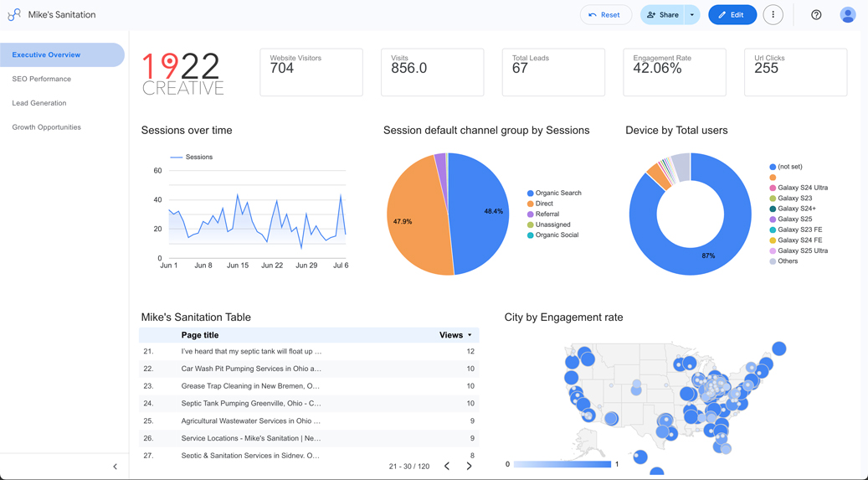Click Galaxy S23 legend item

point(791,199)
